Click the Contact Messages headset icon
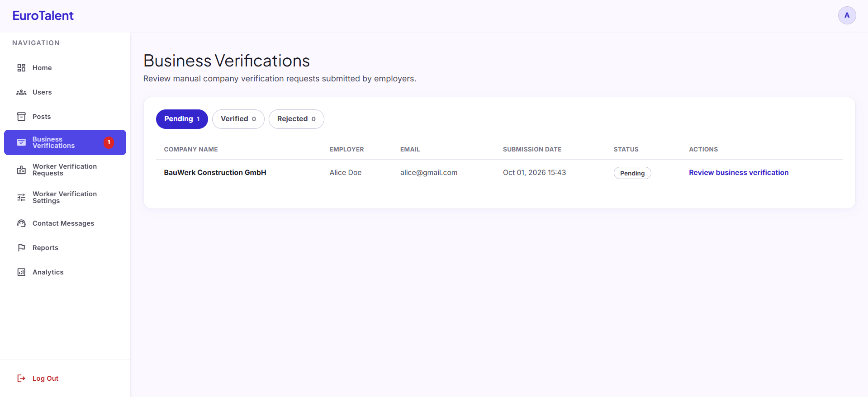Image resolution: width=868 pixels, height=397 pixels. click(x=21, y=223)
